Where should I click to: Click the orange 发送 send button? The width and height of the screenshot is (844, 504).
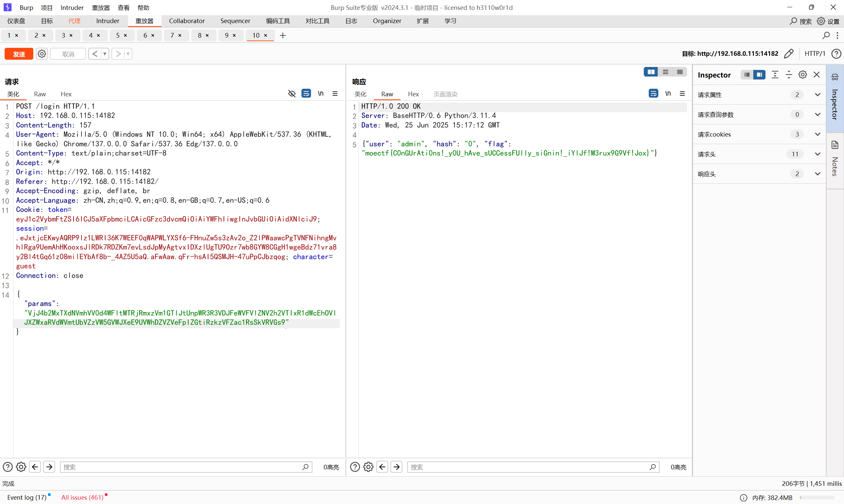click(x=19, y=54)
